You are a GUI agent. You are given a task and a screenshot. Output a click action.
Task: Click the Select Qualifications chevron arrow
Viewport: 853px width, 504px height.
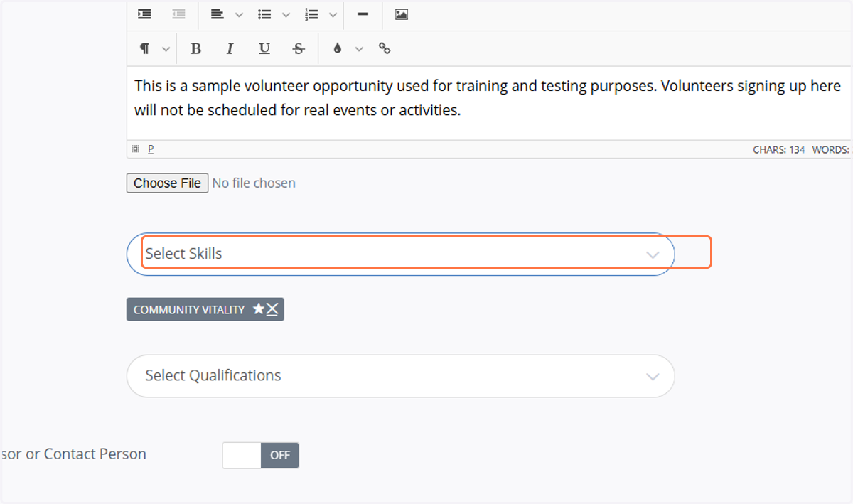[653, 377]
